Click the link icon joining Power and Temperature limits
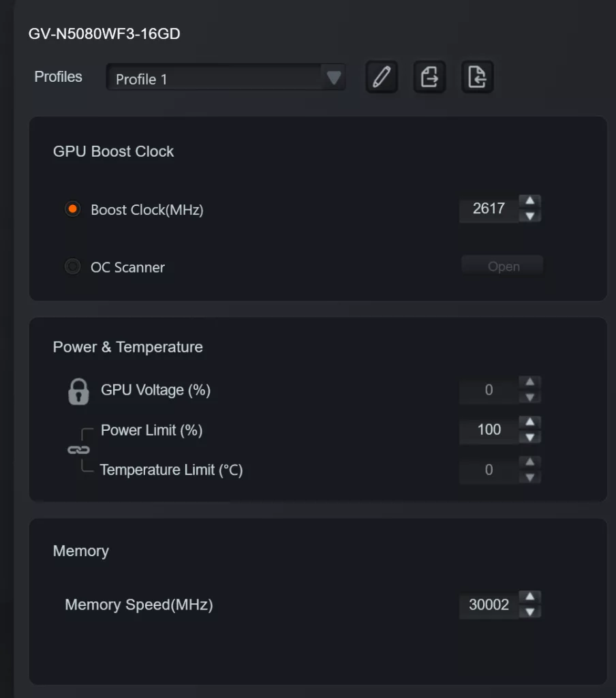Image resolution: width=616 pixels, height=698 pixels. [x=80, y=450]
